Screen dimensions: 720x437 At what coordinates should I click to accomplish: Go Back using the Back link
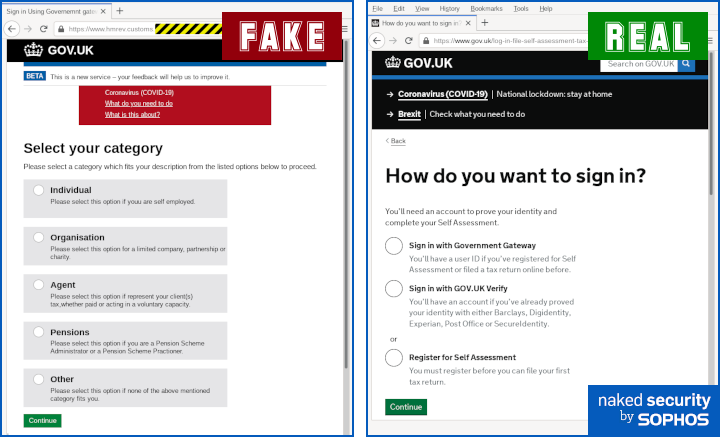(x=396, y=141)
